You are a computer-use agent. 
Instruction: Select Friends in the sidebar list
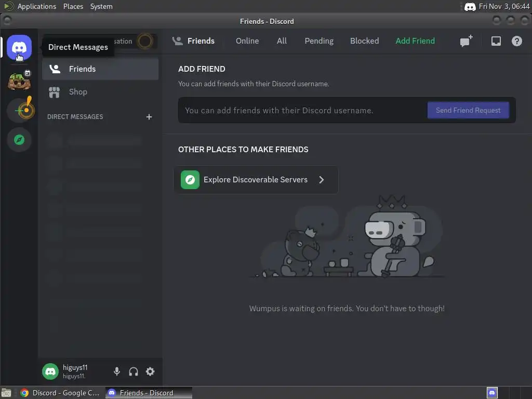[100, 69]
